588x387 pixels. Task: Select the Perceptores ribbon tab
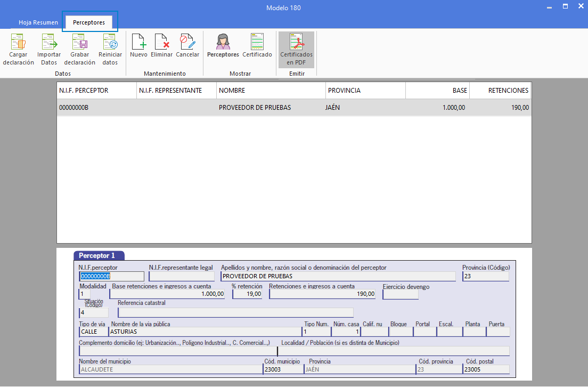(89, 22)
